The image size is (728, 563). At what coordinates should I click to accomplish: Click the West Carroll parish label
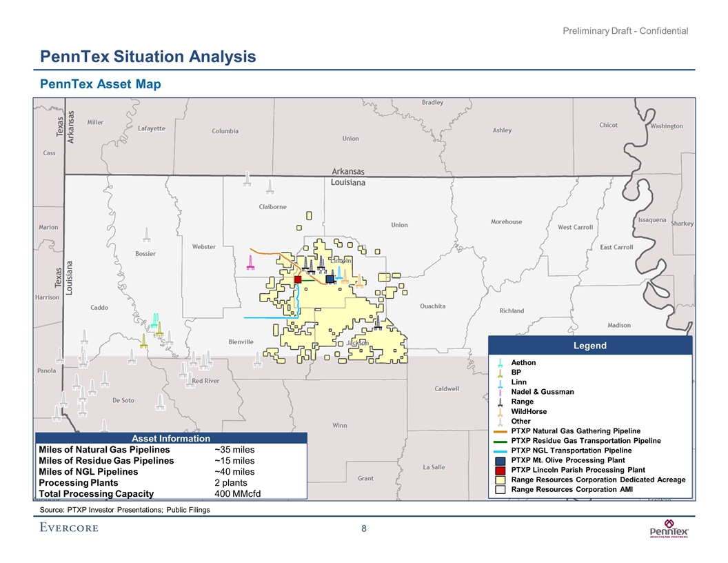(x=575, y=227)
